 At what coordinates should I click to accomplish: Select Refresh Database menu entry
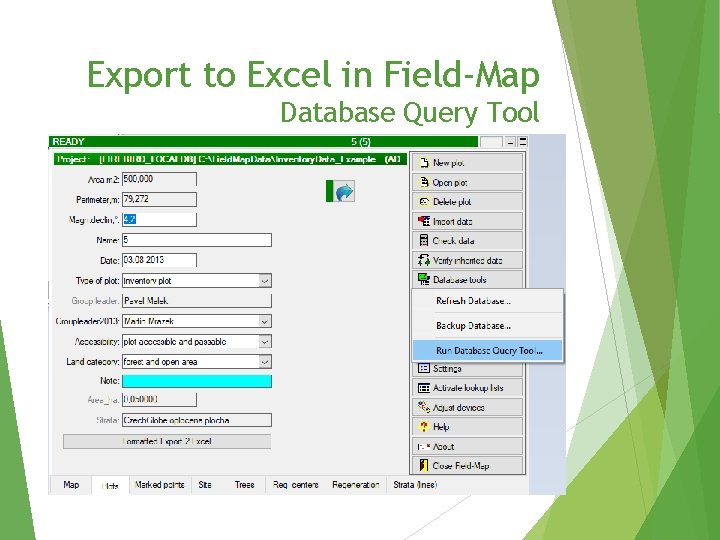click(x=487, y=301)
